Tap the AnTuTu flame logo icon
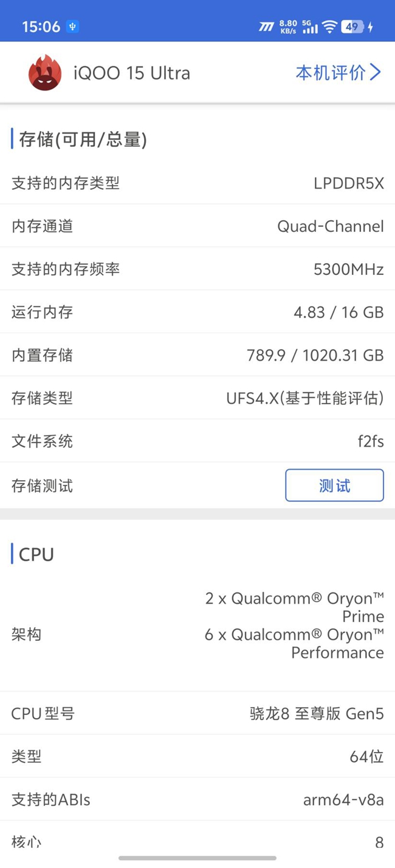 44,73
